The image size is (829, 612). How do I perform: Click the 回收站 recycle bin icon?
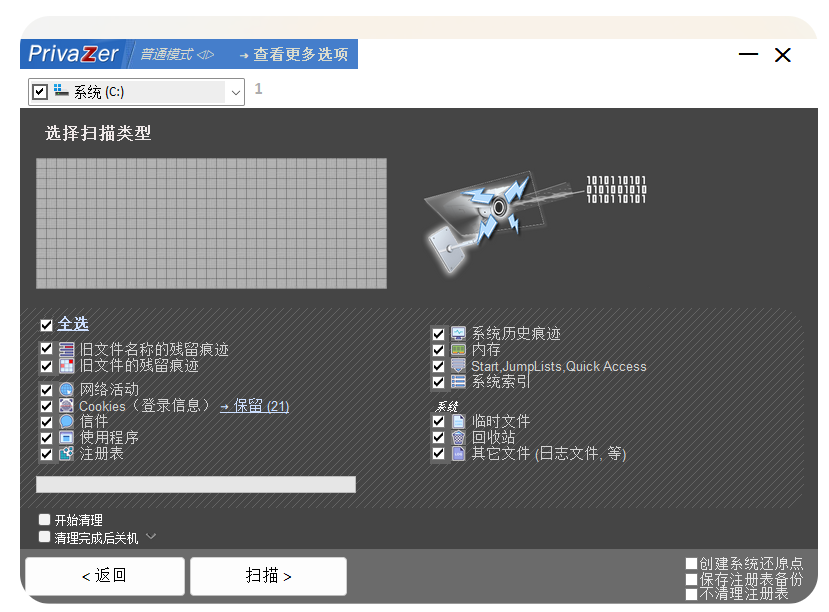(458, 437)
